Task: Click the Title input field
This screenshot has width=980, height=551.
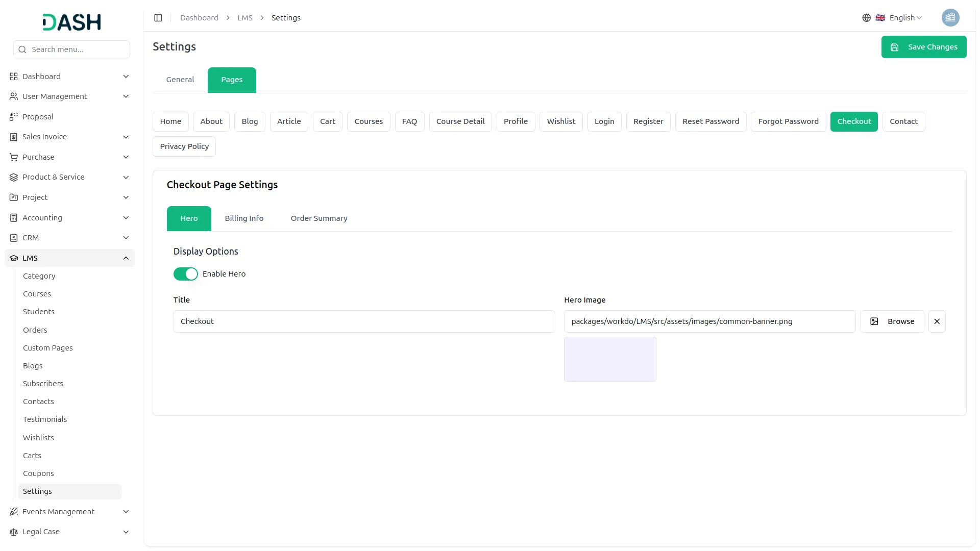Action: pos(364,321)
